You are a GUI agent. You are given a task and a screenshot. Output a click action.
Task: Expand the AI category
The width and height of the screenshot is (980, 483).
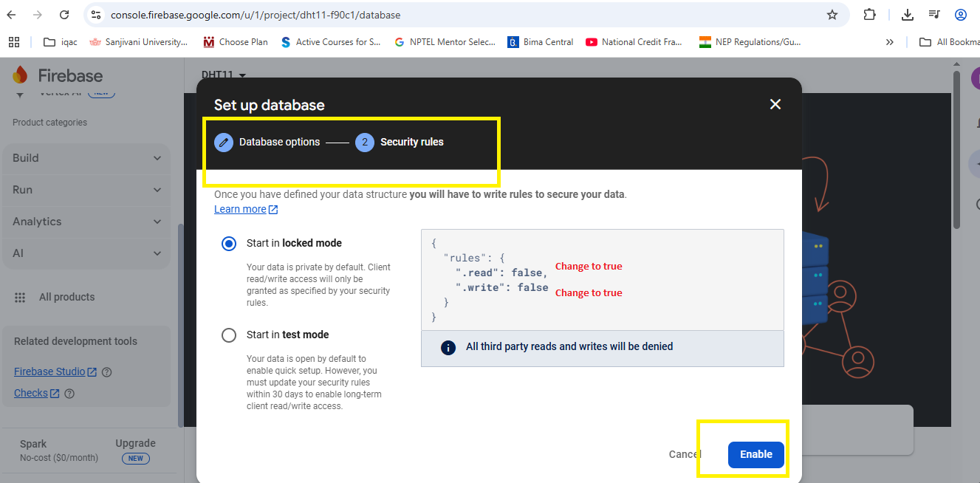pyautogui.click(x=86, y=253)
